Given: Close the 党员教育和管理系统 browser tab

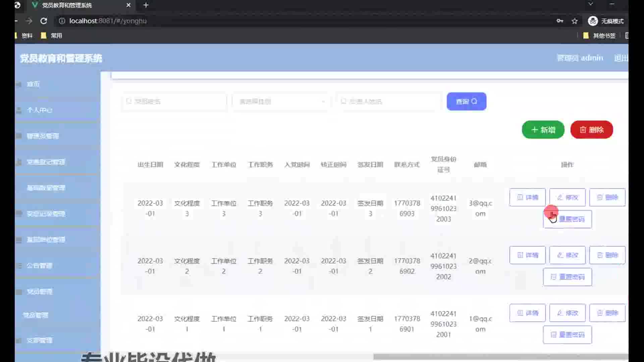Looking at the screenshot, I should (128, 5).
